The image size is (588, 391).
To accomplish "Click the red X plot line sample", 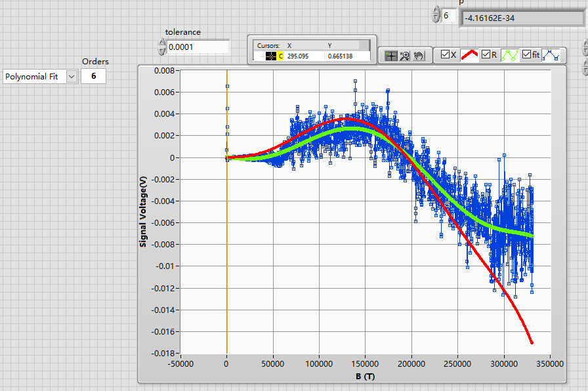I will coord(469,55).
